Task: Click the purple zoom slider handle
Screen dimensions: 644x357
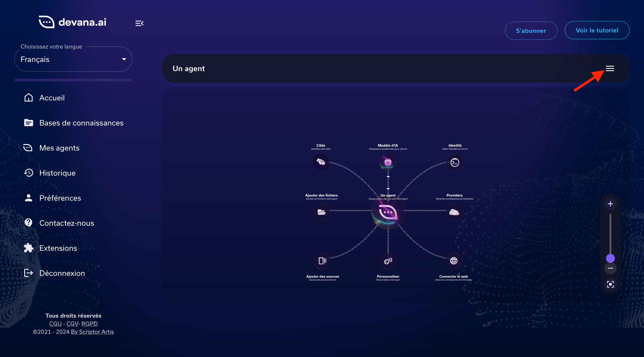Action: pyautogui.click(x=610, y=258)
